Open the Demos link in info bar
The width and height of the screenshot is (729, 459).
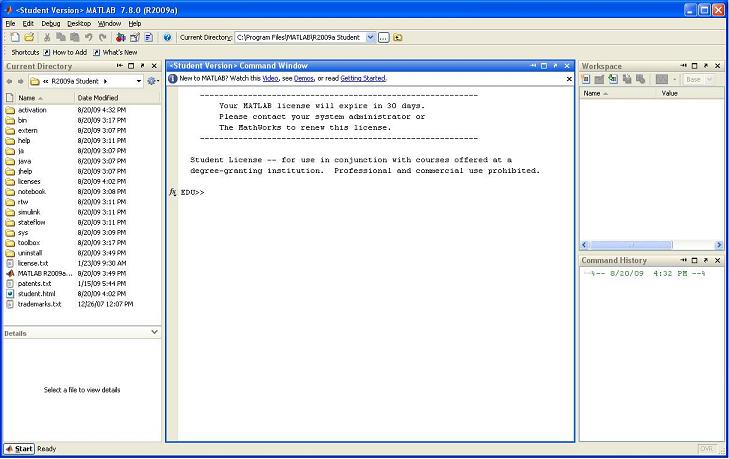click(304, 79)
